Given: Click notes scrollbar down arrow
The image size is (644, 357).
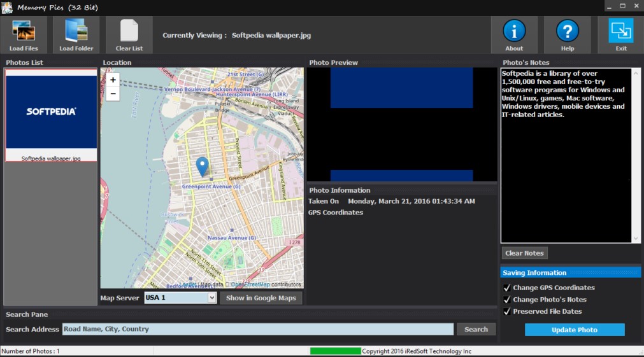Looking at the screenshot, I should click(x=636, y=239).
